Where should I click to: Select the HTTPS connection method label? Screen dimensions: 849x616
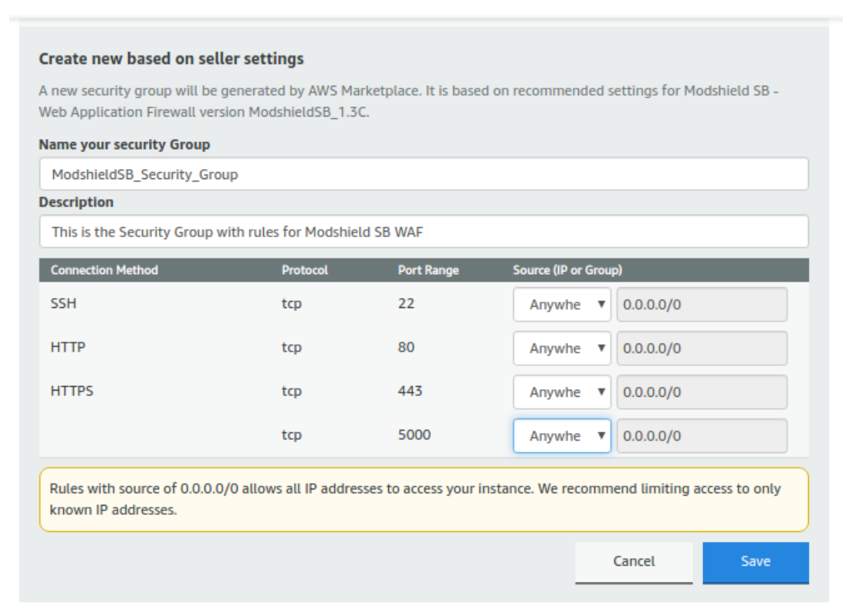point(72,391)
